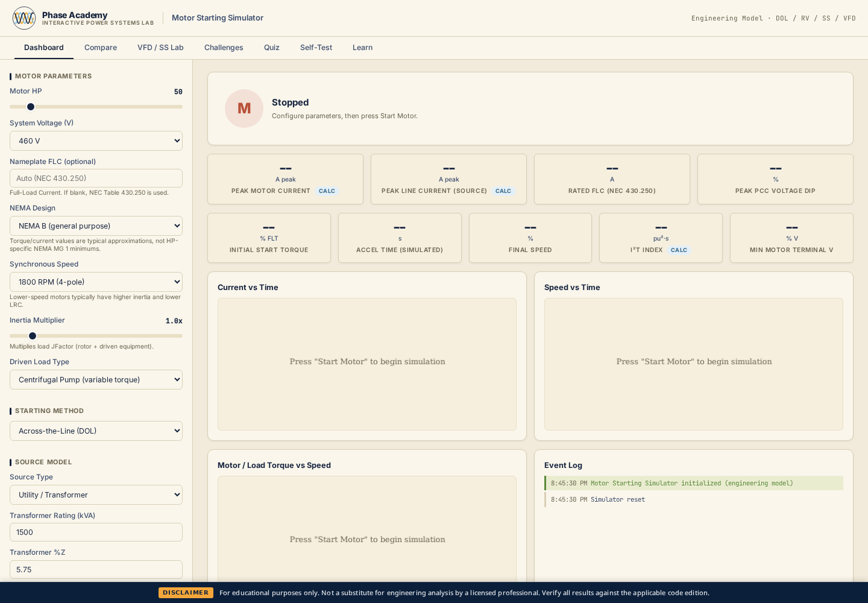Click the Peak Motor Current card
868x603 pixels.
[285, 179]
